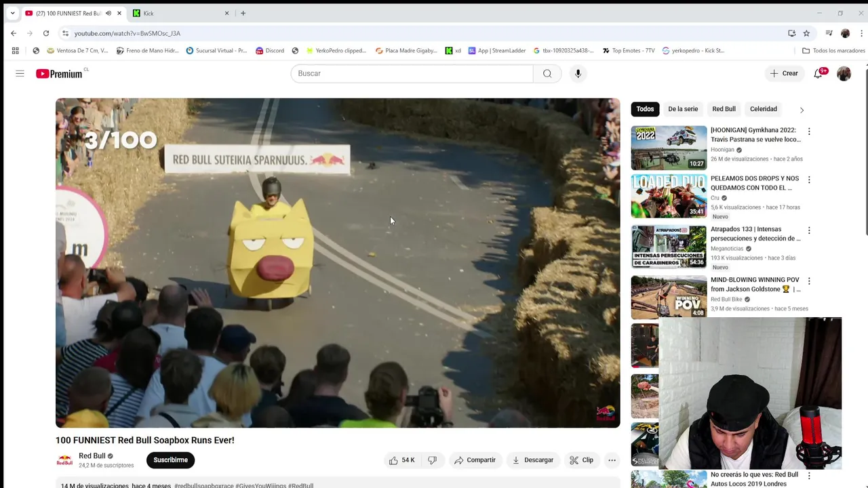Open Placa Madre Gigaby... bookmark

[x=406, y=50]
